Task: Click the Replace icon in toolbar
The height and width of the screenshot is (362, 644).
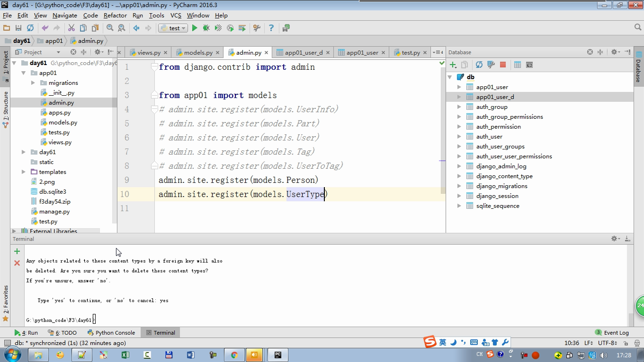Action: click(121, 28)
